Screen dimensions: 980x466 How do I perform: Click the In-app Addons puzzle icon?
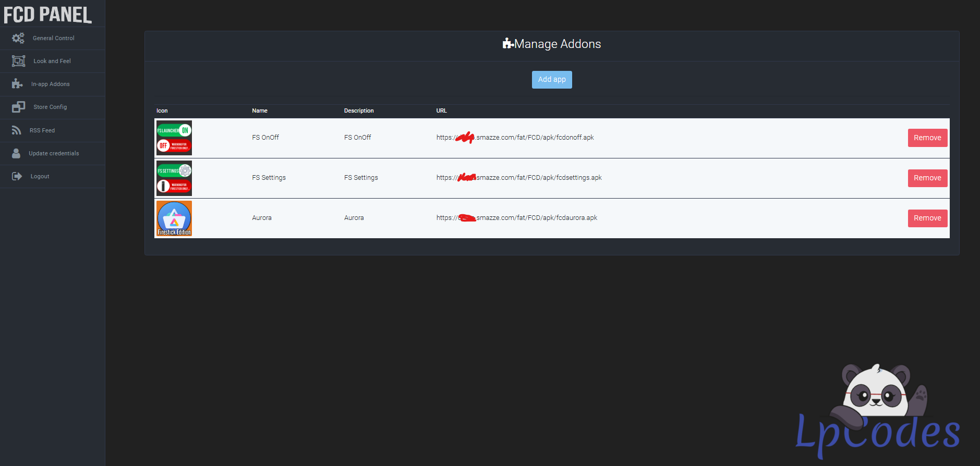point(17,84)
